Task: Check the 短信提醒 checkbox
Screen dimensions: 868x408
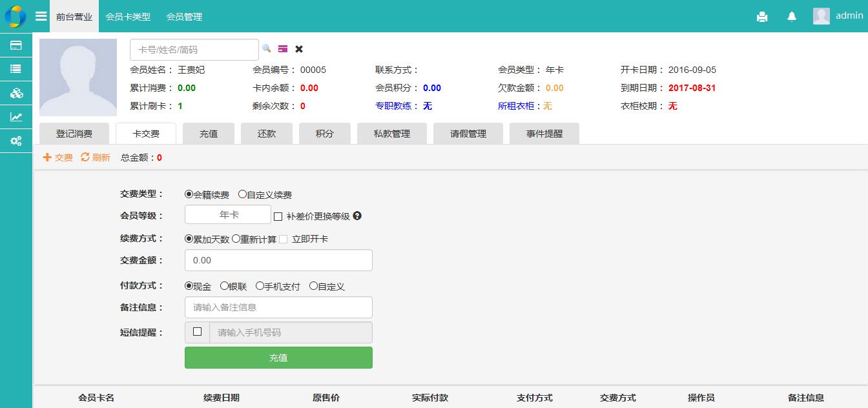Action: pyautogui.click(x=198, y=332)
